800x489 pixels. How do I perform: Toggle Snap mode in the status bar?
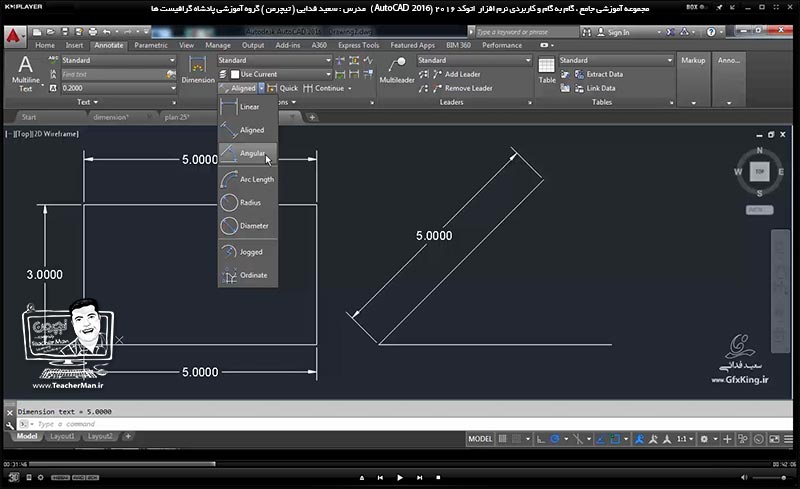(516, 439)
